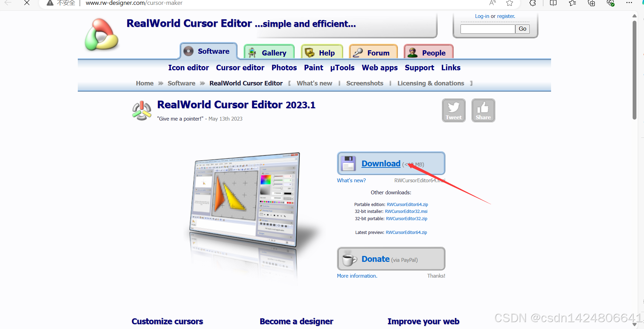Stop page loading with X button
This screenshot has width=644, height=329.
[27, 3]
